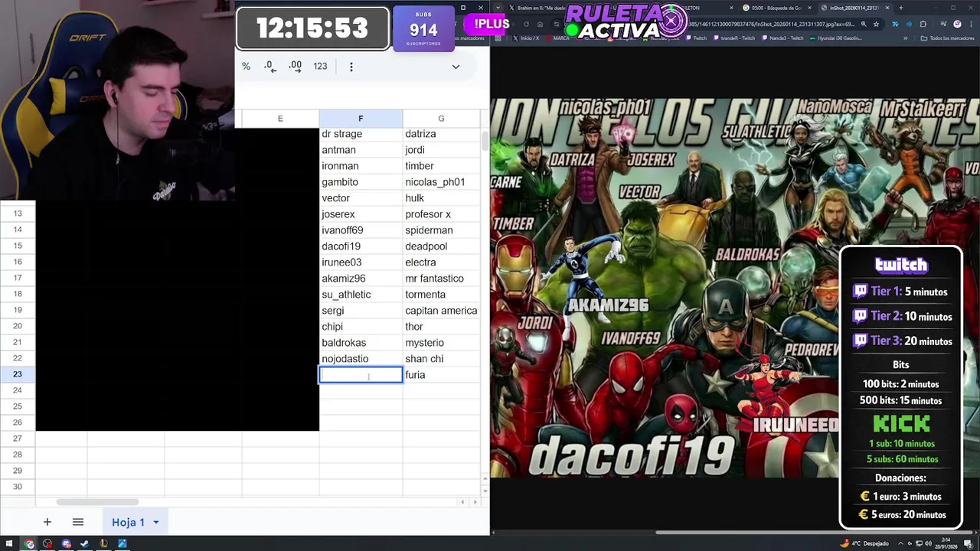
Task: Select cell containing 'dacofi19'
Action: click(361, 246)
